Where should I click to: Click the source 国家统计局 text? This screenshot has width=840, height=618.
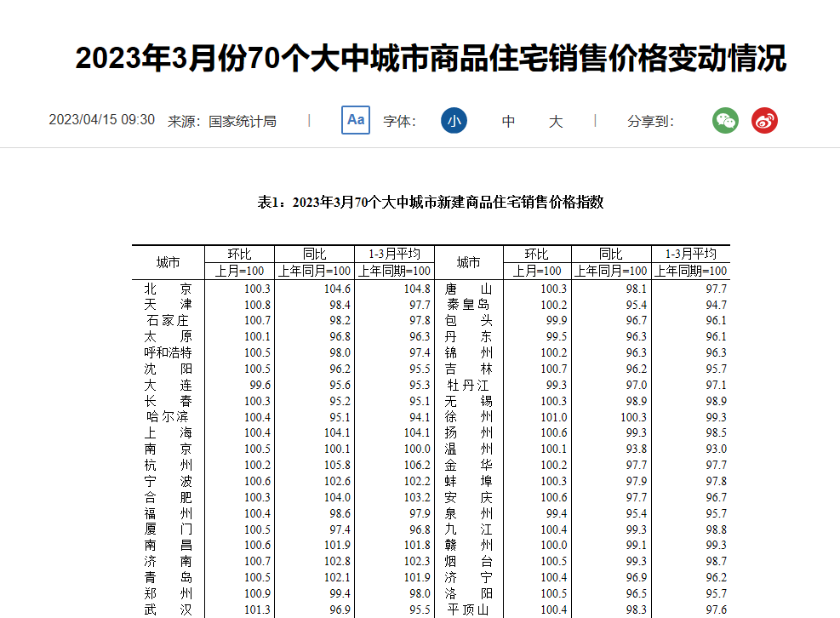click(243, 121)
